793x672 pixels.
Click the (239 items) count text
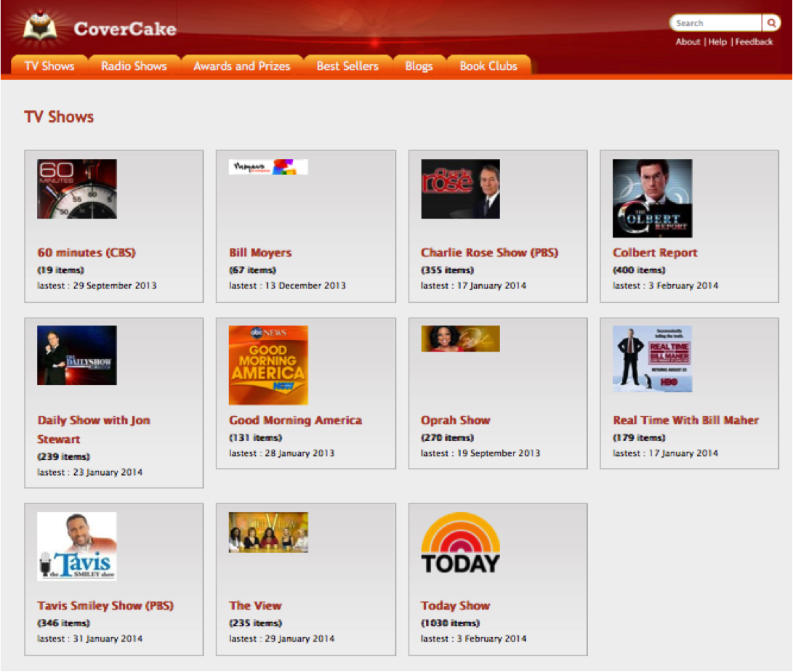point(63,456)
